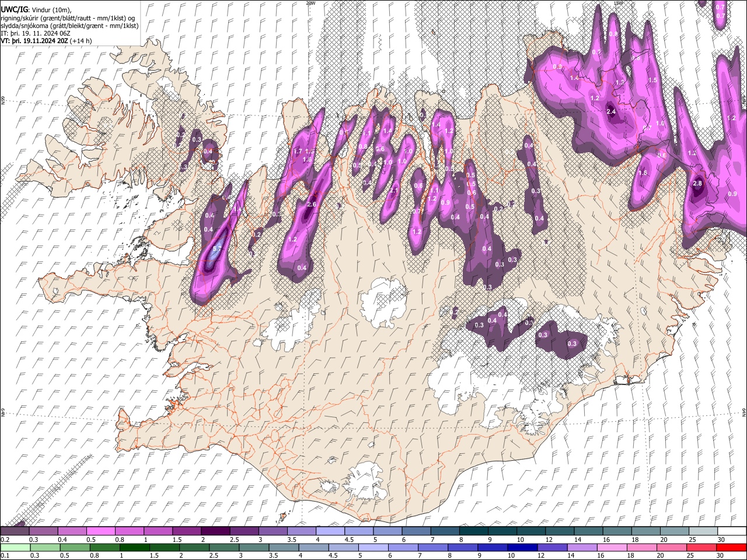Click the '2.4' snowfall value in the northeast
The width and height of the screenshot is (747, 560).
(612, 111)
